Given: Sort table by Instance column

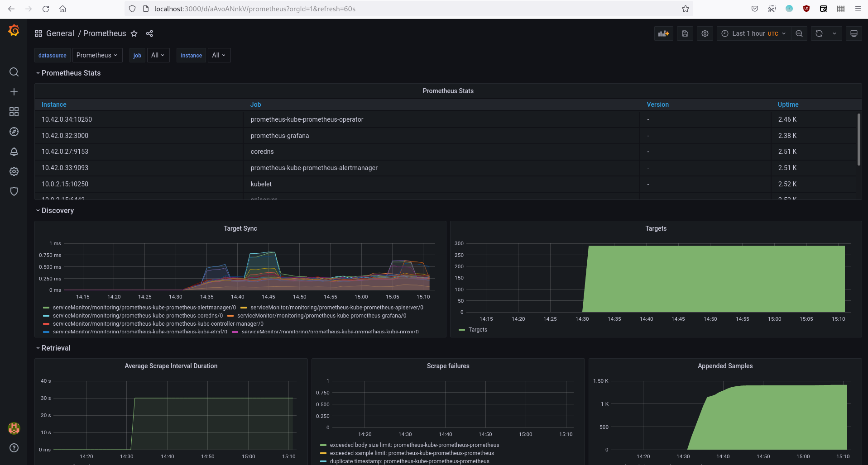Looking at the screenshot, I should pyautogui.click(x=54, y=104).
